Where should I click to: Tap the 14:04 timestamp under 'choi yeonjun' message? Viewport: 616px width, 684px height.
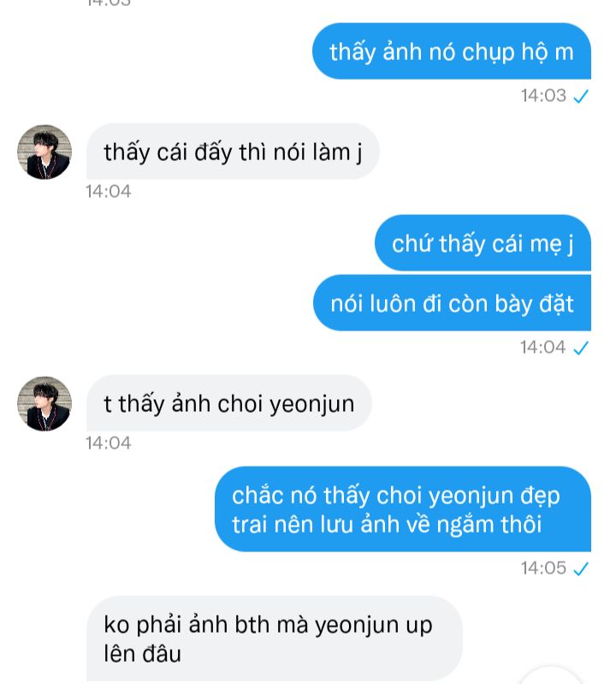pos(108,443)
